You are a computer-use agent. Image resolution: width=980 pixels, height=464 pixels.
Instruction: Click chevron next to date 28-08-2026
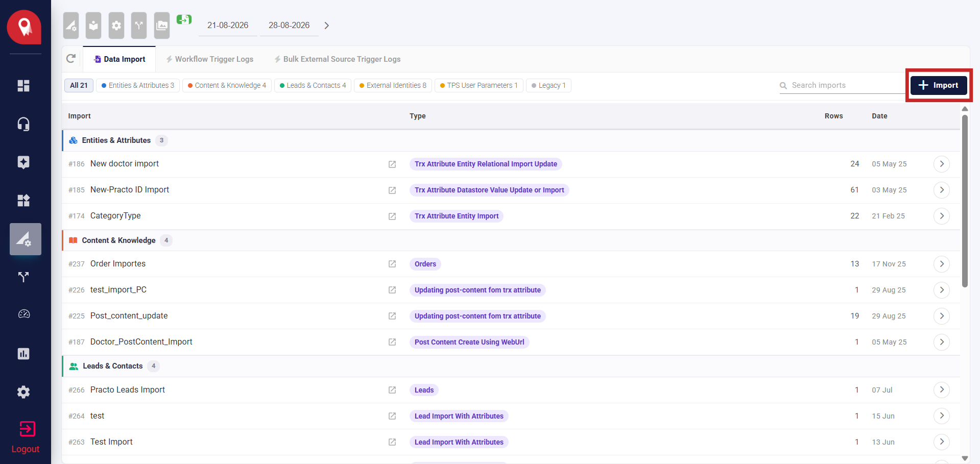tap(327, 26)
